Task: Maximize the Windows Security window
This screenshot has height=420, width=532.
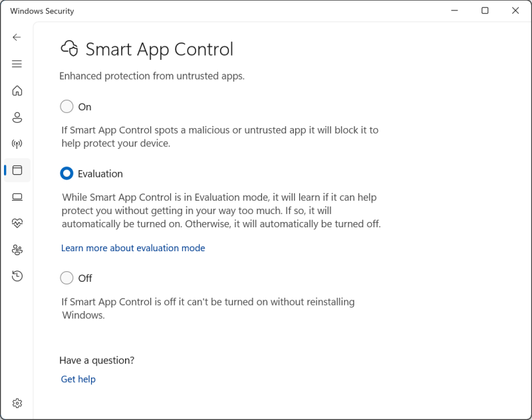Action: (485, 11)
